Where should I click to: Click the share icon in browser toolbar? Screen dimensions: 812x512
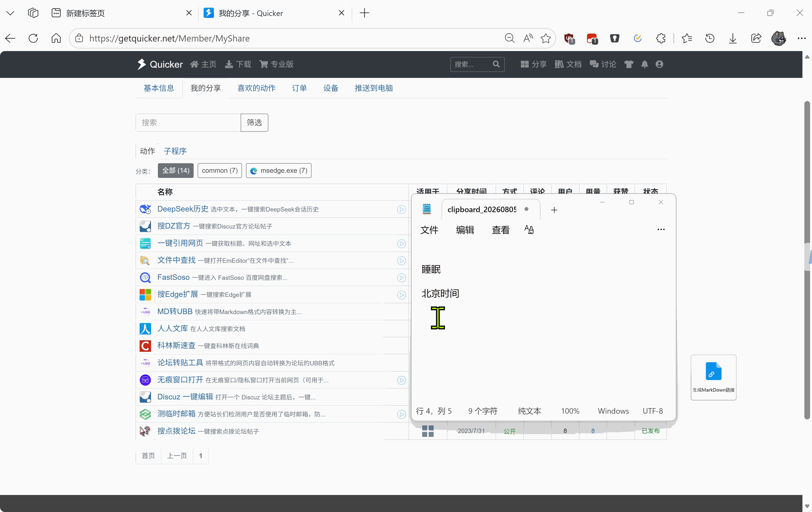point(756,39)
